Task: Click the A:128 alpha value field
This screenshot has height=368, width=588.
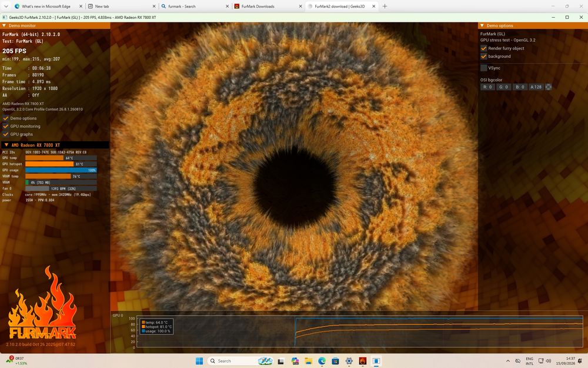Action: (x=536, y=87)
